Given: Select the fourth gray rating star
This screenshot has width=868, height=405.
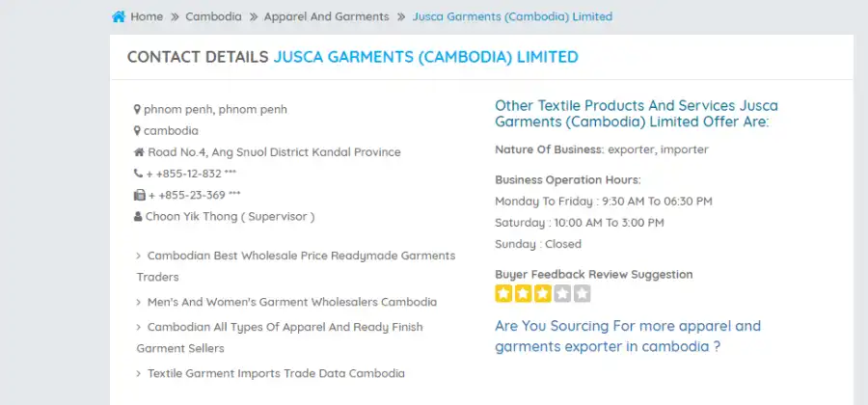Looking at the screenshot, I should [562, 293].
